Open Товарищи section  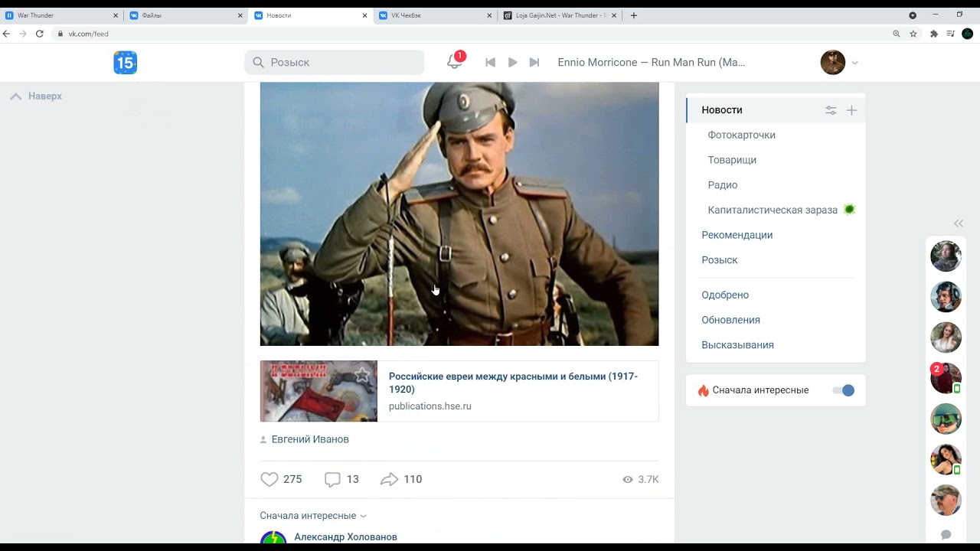(732, 160)
